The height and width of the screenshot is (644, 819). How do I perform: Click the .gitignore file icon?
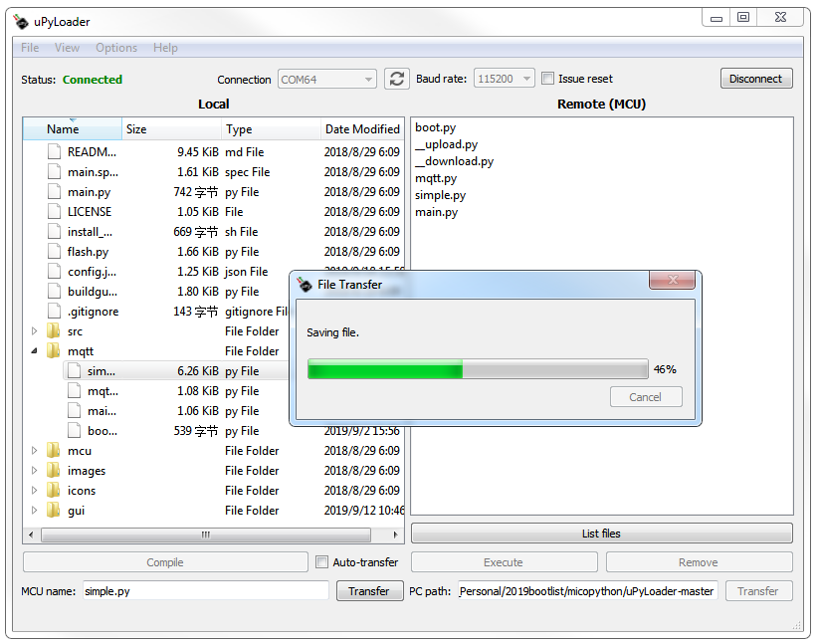[x=55, y=311]
